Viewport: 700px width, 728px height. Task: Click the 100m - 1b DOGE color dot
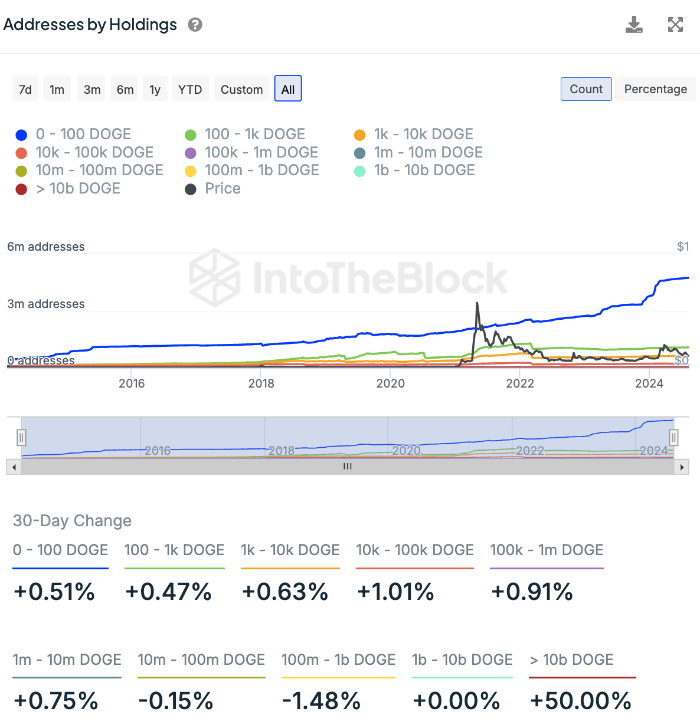pos(191,171)
